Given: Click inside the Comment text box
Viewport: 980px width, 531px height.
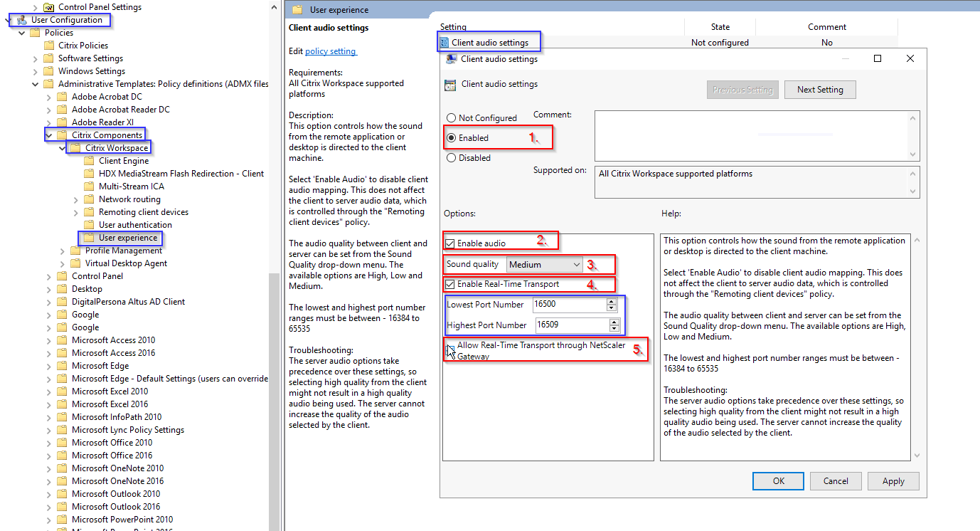Looking at the screenshot, I should click(751, 135).
